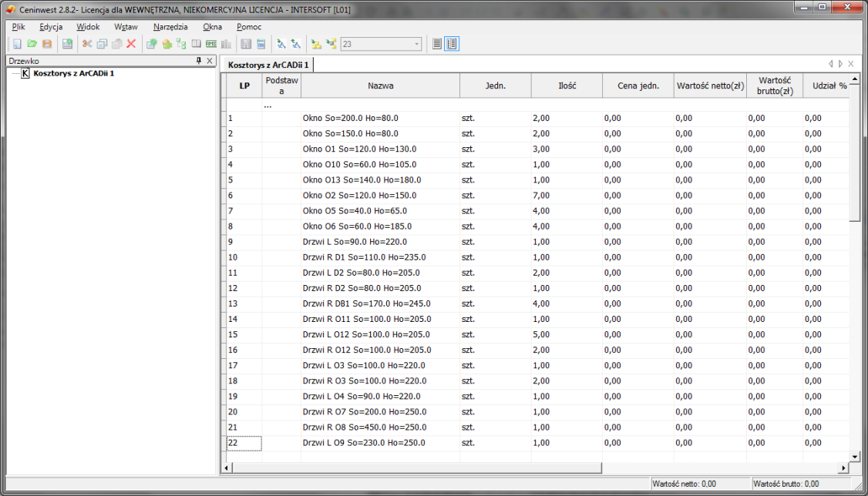Image resolution: width=868 pixels, height=496 pixels.
Task: Click the Wartość brutto(zł) column header
Action: point(775,85)
